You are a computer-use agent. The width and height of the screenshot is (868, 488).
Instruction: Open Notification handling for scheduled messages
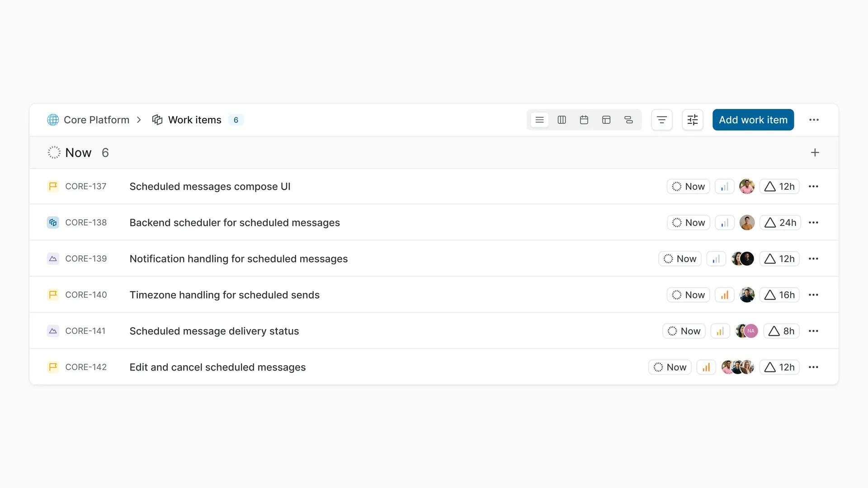tap(239, 259)
